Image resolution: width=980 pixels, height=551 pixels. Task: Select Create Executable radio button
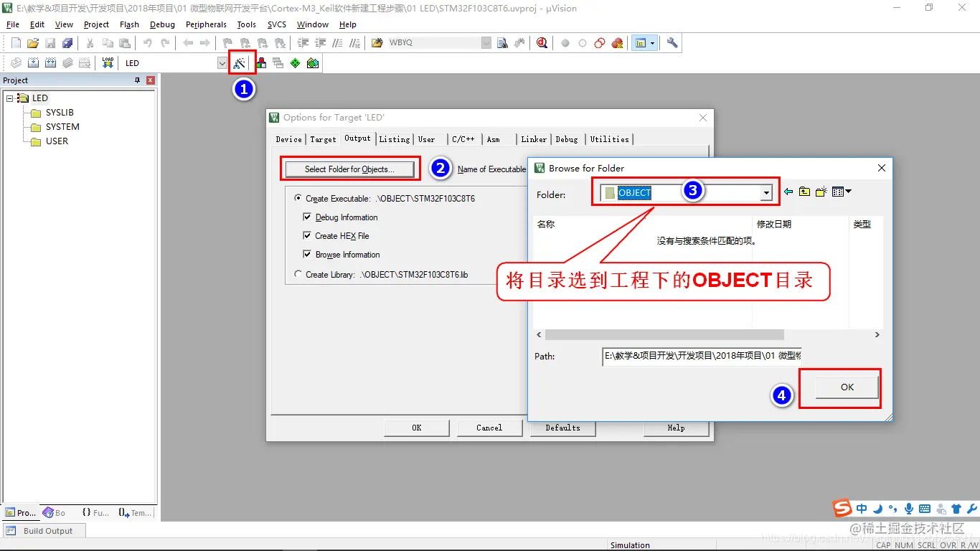point(298,199)
